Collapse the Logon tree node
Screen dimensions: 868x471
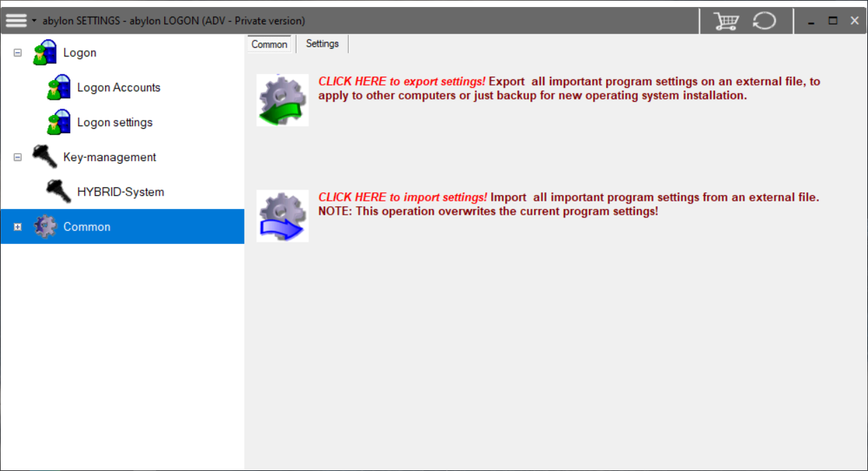pyautogui.click(x=18, y=53)
